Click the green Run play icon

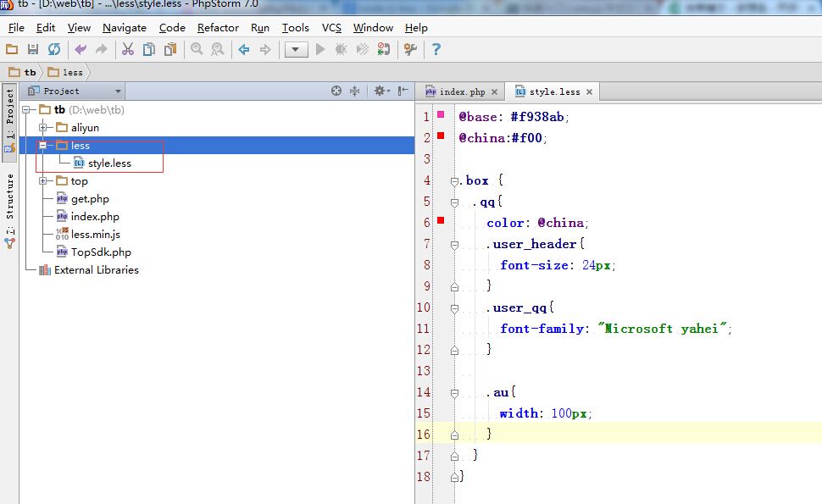[320, 49]
